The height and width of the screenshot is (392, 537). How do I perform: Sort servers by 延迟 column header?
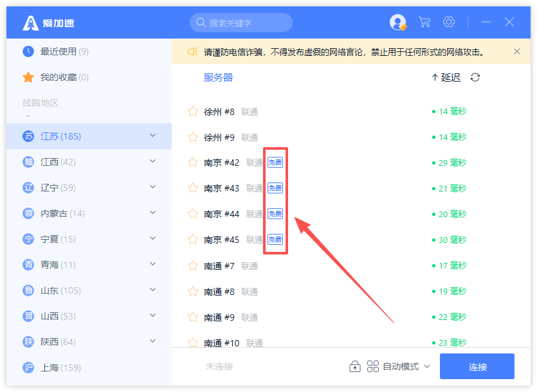coord(446,78)
